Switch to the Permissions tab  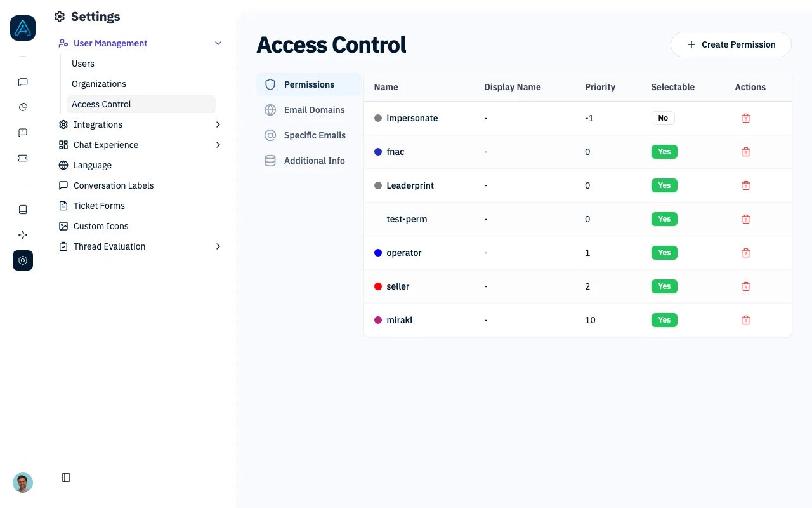pyautogui.click(x=309, y=84)
